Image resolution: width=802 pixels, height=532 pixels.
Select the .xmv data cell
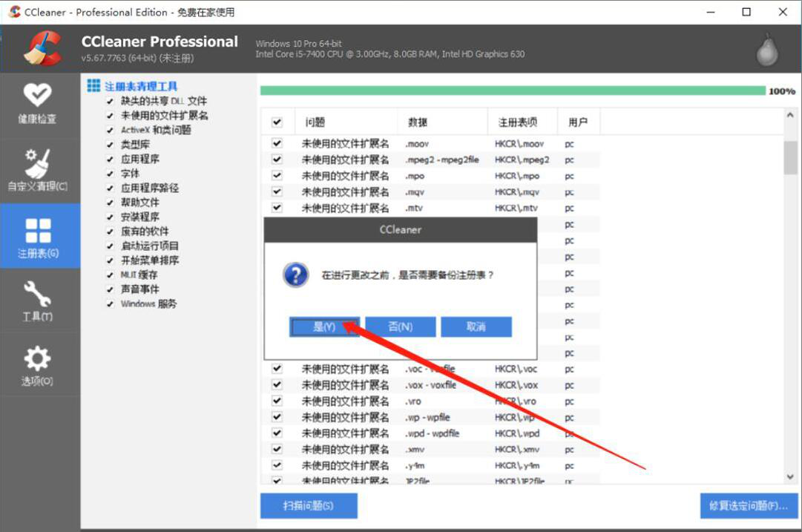click(415, 450)
